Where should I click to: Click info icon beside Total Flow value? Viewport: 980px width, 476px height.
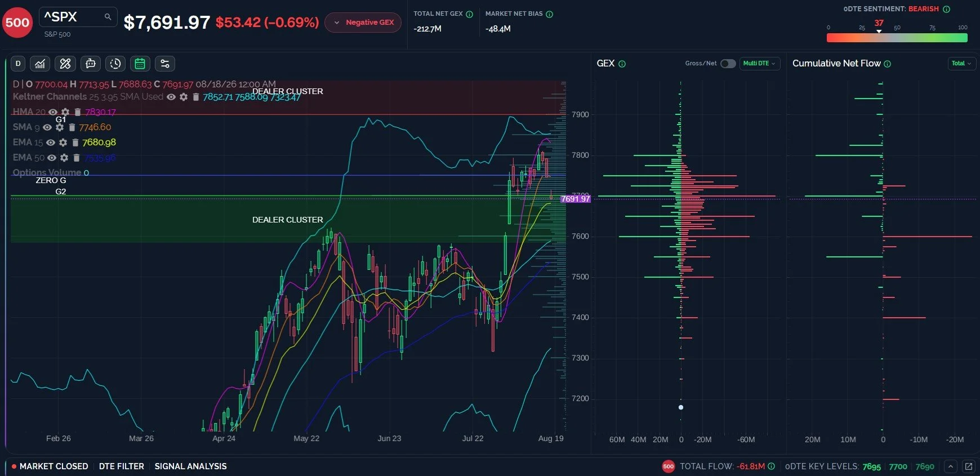pyautogui.click(x=771, y=466)
